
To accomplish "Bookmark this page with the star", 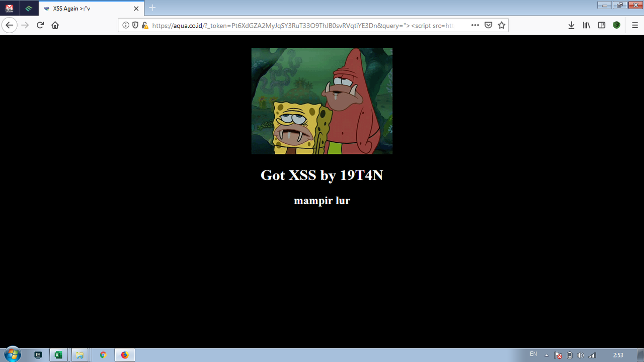I will [x=502, y=25].
